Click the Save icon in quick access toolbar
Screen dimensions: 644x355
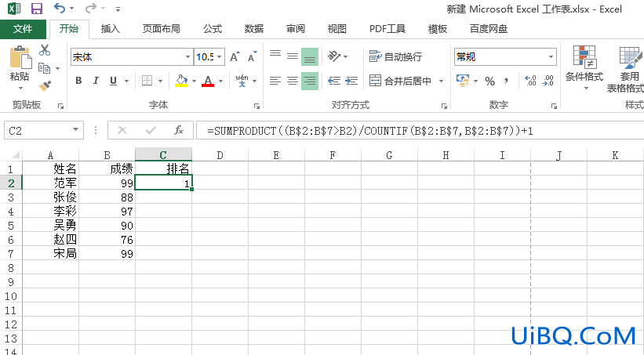click(37, 9)
